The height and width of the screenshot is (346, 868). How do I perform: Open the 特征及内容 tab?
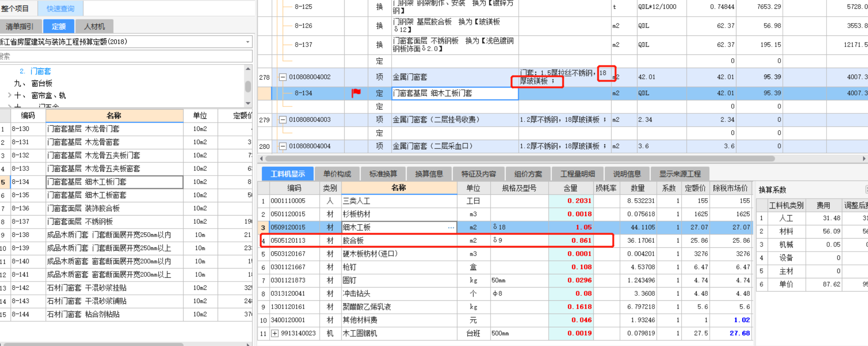(479, 174)
